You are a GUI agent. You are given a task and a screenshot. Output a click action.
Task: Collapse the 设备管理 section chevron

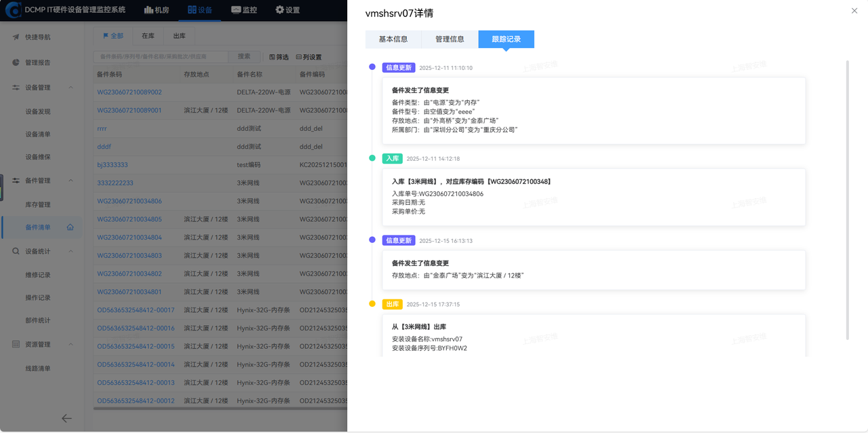click(71, 88)
